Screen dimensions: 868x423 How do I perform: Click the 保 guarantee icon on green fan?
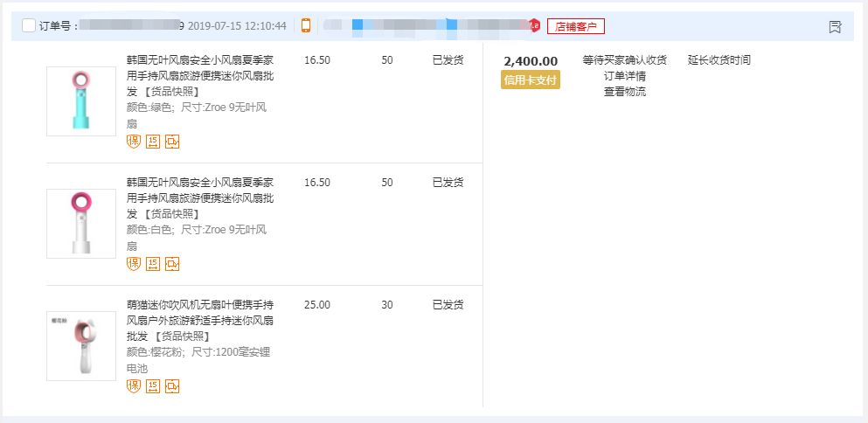[134, 142]
